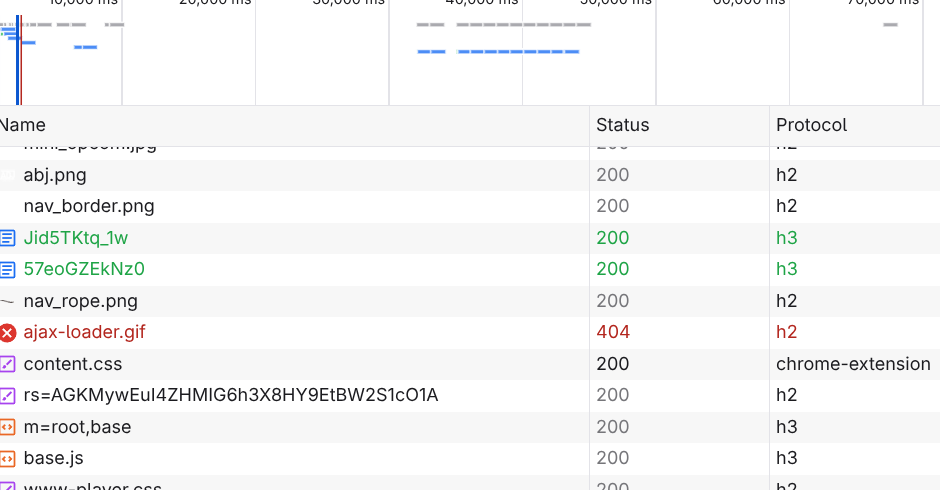
Task: Sort by the Name column header
Action: (294, 125)
